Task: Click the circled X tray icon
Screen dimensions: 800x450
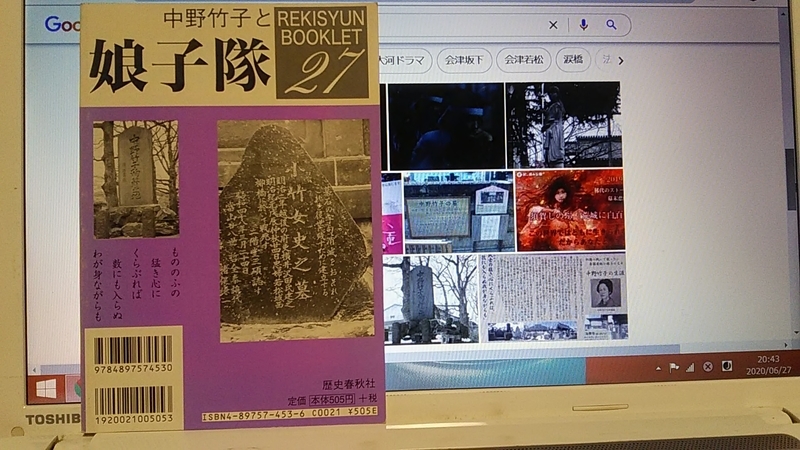Action: click(x=708, y=366)
